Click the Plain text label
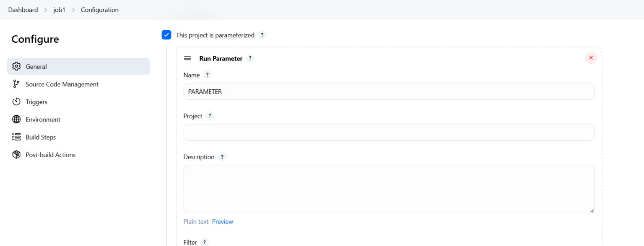Image resolution: width=644 pixels, height=246 pixels. click(196, 221)
